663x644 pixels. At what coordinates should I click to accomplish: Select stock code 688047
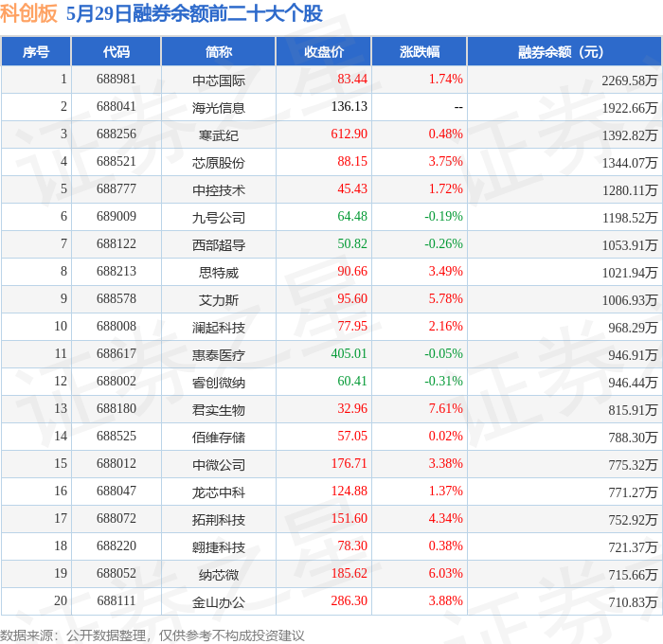[116, 492]
